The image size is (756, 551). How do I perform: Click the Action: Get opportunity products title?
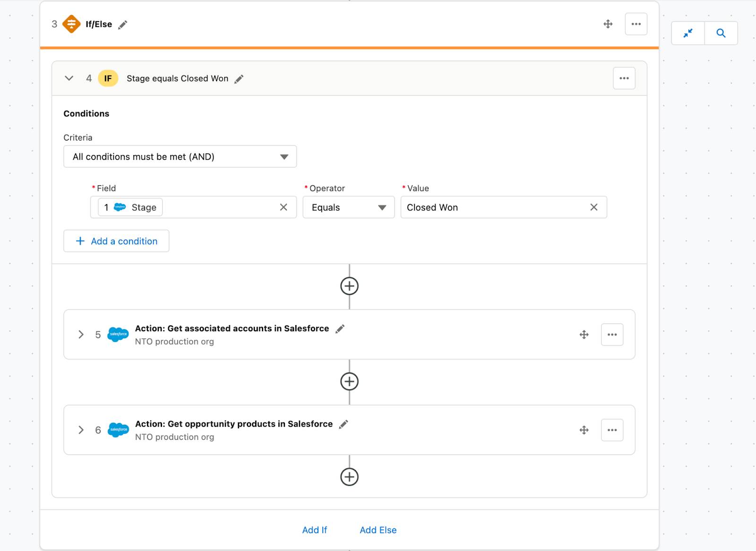click(234, 424)
